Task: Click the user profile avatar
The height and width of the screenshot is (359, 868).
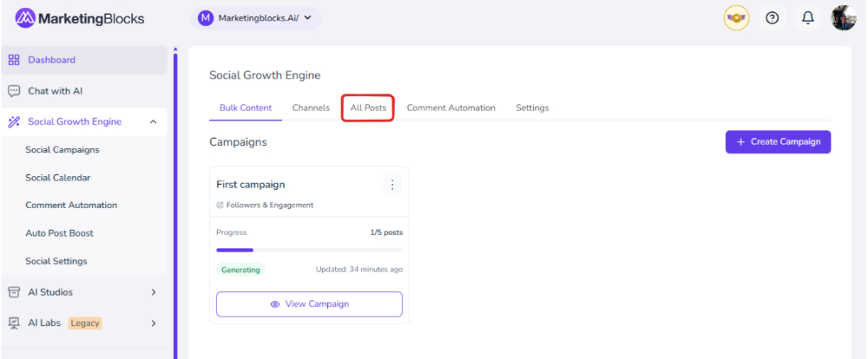Action: click(843, 18)
